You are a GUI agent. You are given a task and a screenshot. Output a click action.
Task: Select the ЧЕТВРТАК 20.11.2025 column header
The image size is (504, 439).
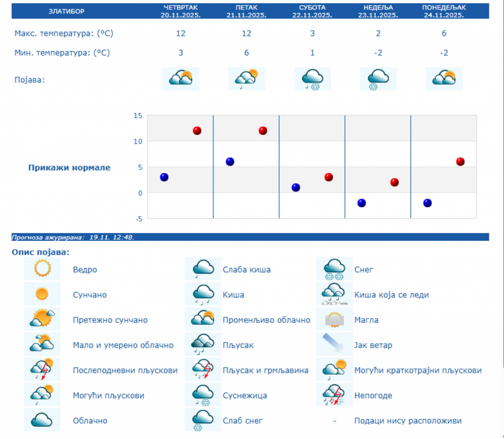point(180,11)
